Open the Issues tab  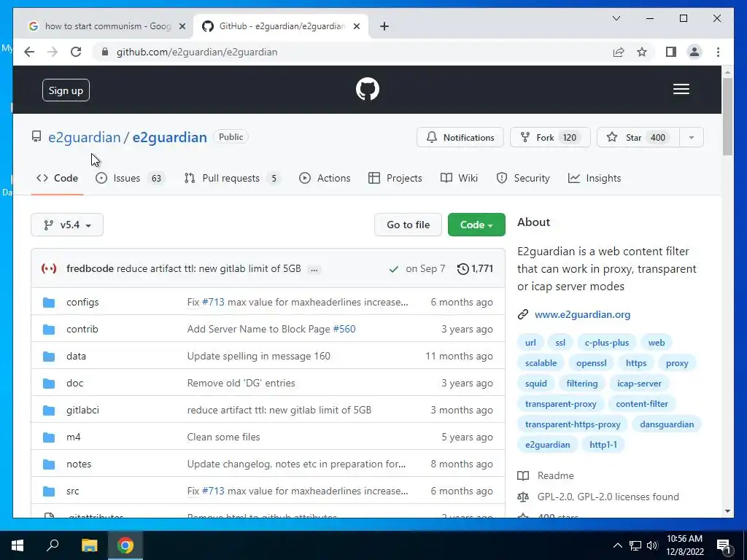tap(129, 178)
